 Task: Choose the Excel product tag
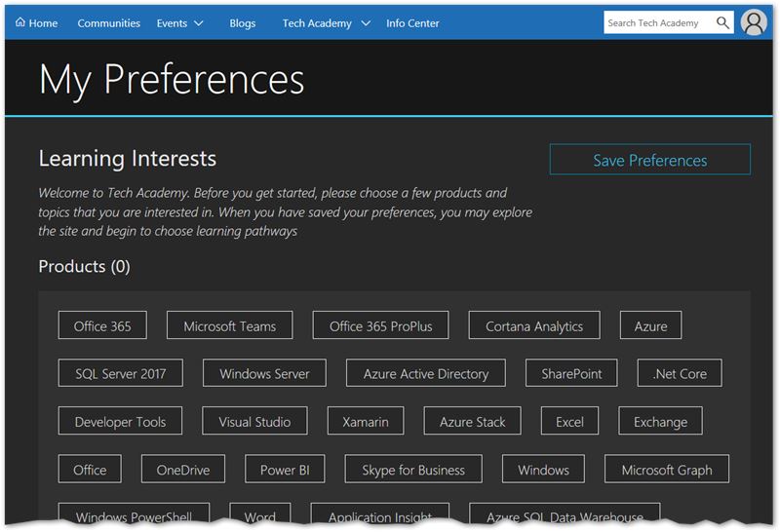(569, 421)
